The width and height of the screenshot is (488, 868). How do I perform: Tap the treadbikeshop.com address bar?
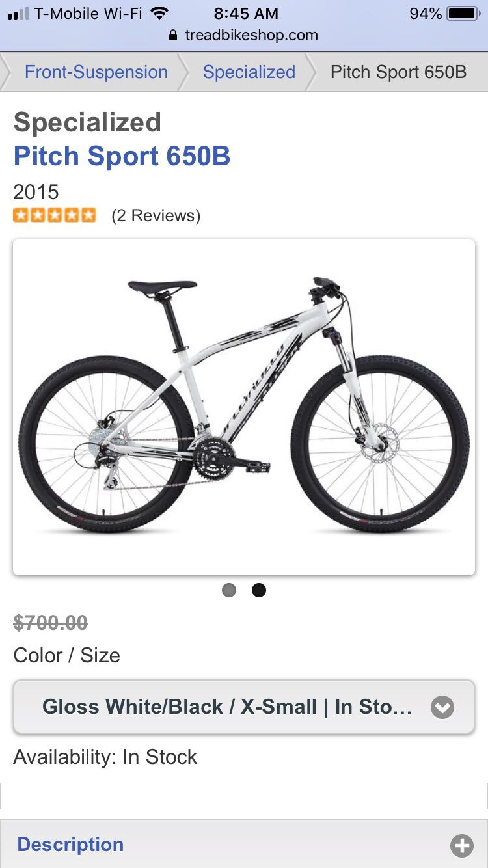[x=244, y=35]
